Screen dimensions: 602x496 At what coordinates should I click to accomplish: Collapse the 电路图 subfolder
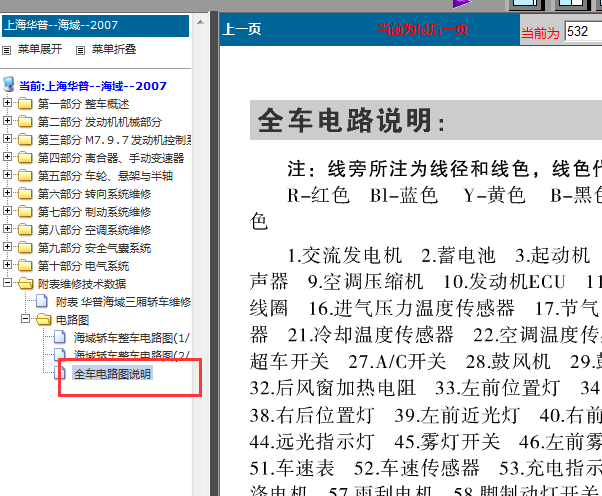pyautogui.click(x=25, y=319)
